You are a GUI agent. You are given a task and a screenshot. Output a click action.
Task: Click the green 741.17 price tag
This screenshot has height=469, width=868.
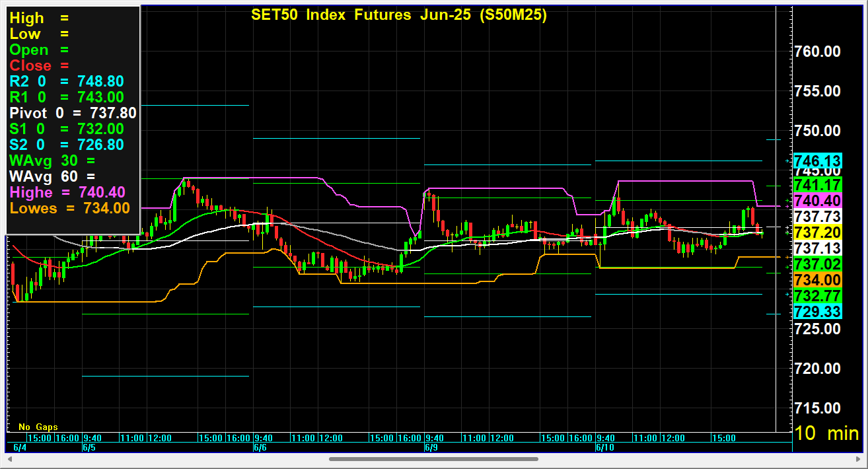click(x=818, y=185)
